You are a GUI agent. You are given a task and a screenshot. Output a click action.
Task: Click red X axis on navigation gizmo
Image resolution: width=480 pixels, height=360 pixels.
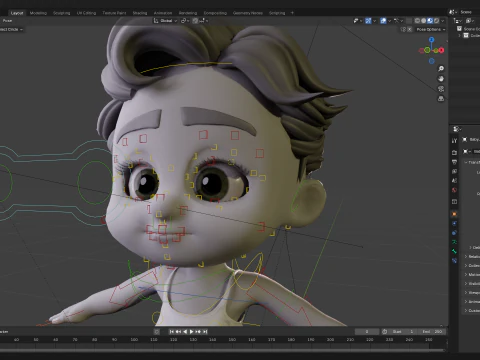tap(441, 50)
